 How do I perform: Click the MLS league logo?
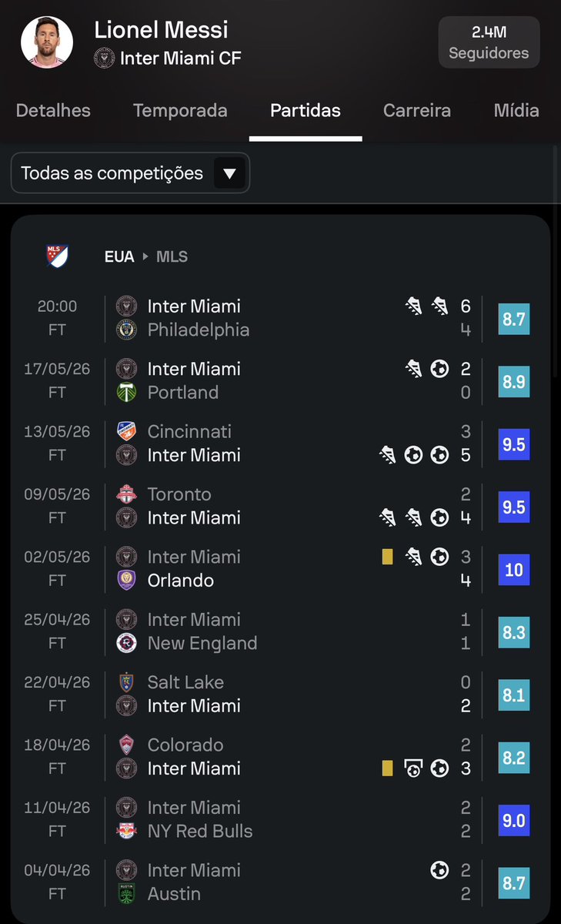point(57,256)
